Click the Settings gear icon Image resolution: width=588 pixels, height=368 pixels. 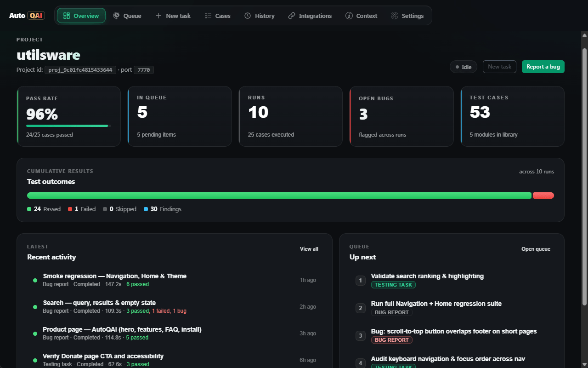pyautogui.click(x=395, y=16)
